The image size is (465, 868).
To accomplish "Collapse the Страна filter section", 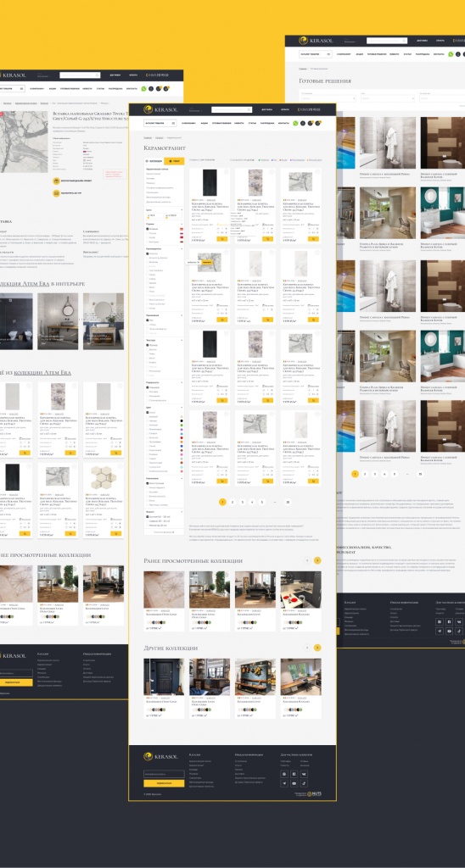I will (x=182, y=224).
